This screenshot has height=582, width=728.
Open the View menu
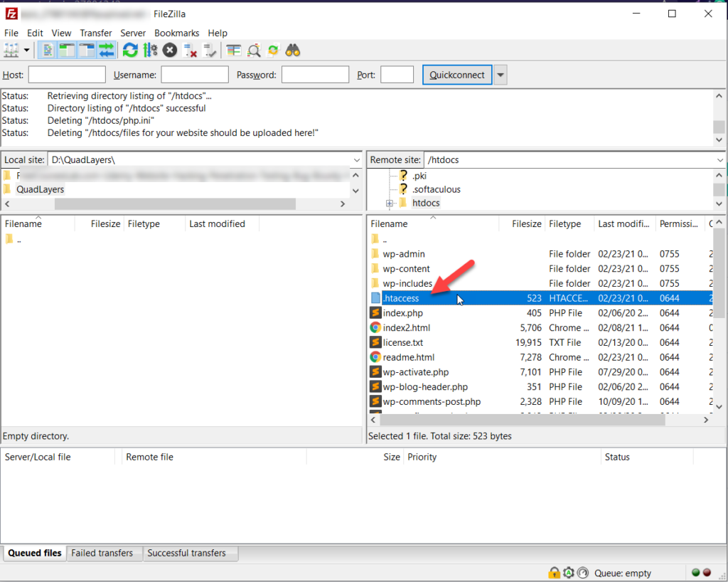61,33
